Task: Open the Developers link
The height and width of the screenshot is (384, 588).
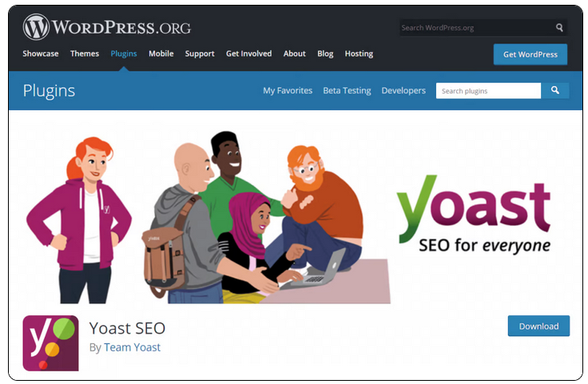Action: point(403,91)
